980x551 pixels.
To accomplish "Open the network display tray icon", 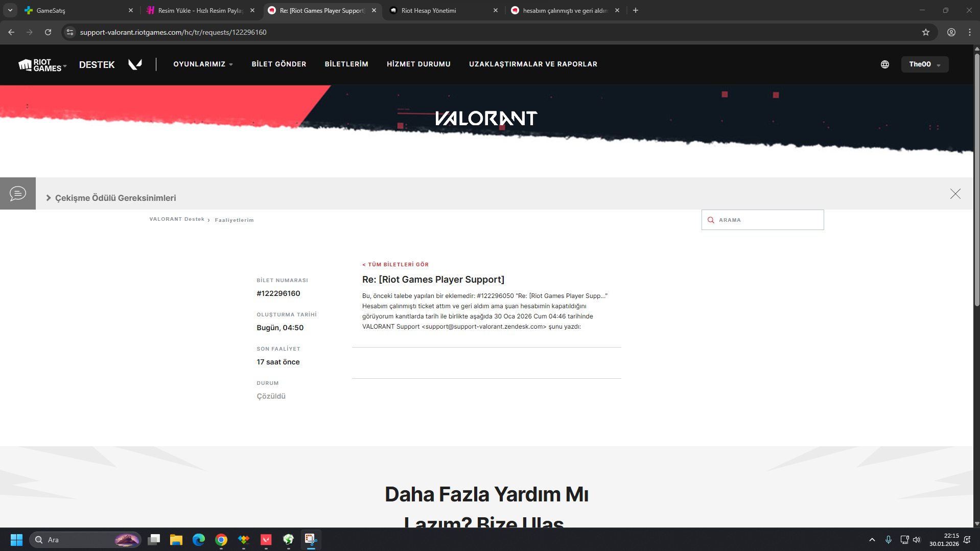I will (x=904, y=540).
